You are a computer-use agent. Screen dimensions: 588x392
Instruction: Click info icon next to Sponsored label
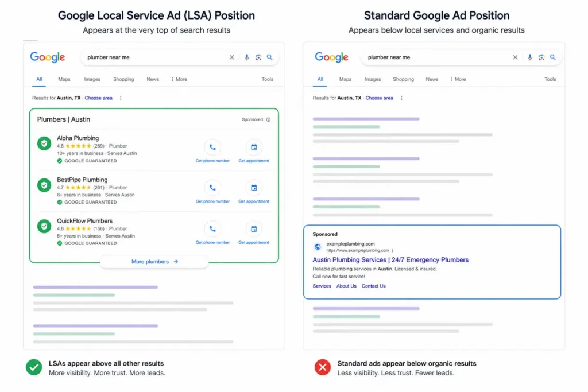click(269, 119)
